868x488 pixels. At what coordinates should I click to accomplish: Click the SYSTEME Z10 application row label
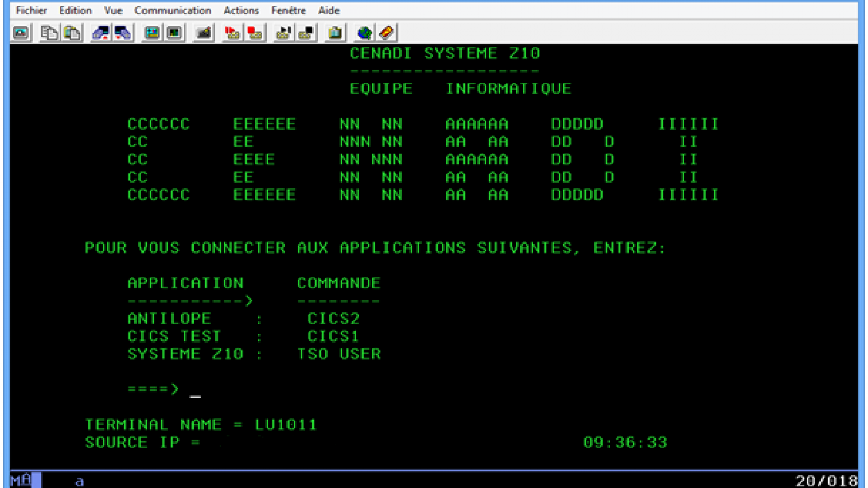pos(185,354)
